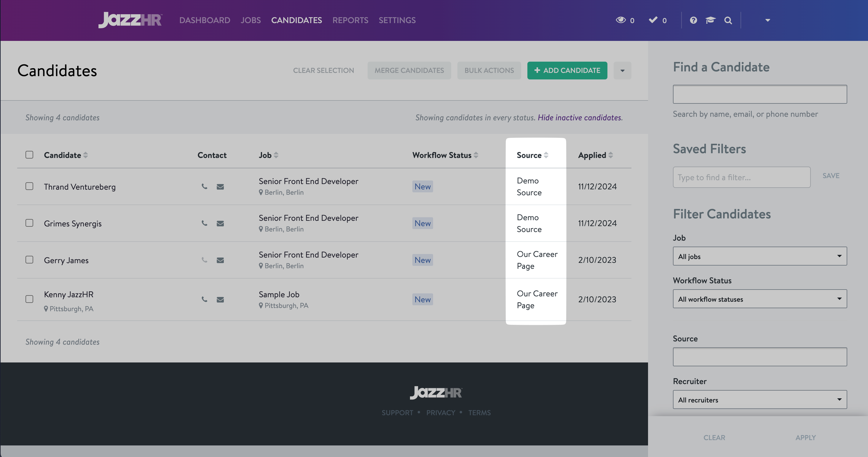Click Gerry James phone icon
Screen dimensions: 868x457
[x=204, y=260]
